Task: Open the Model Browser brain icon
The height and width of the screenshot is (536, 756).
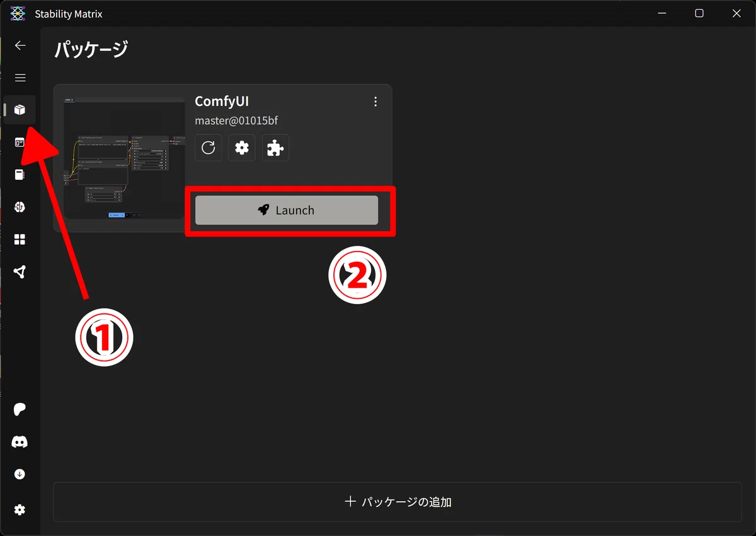Action: pos(20,207)
